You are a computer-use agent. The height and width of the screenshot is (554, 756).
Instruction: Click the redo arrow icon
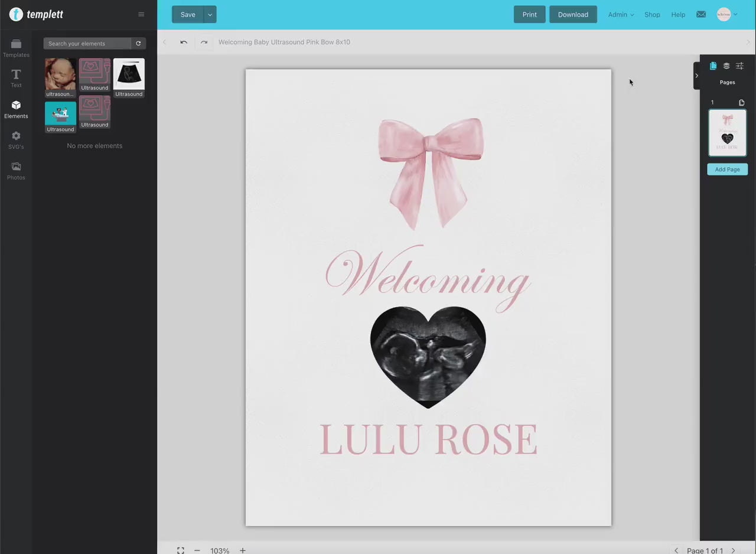204,43
